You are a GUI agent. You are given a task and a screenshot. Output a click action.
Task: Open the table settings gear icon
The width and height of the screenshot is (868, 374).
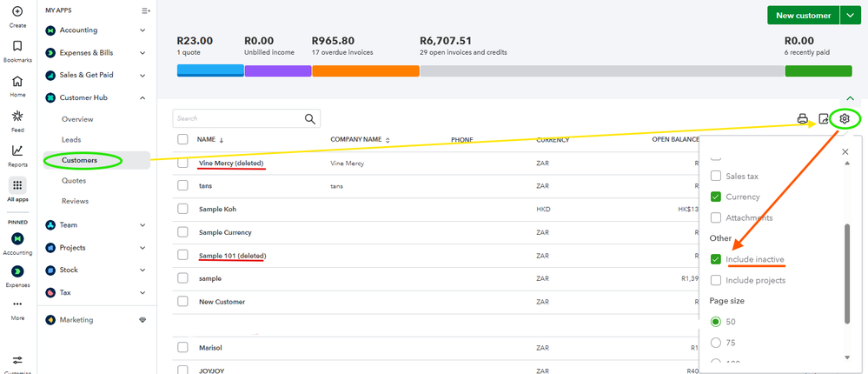[x=845, y=118]
